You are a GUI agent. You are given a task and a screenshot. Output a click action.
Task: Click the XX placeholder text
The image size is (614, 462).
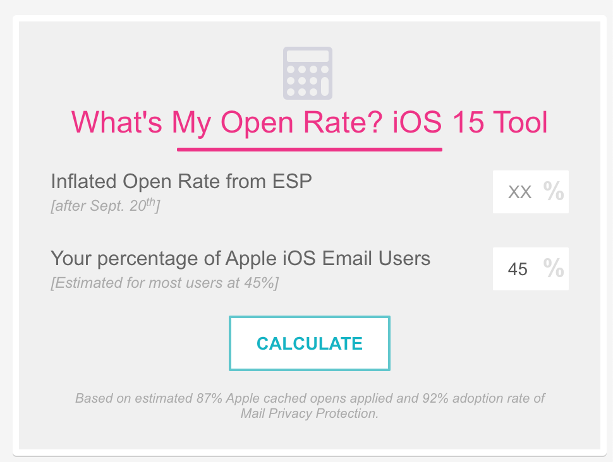(519, 192)
